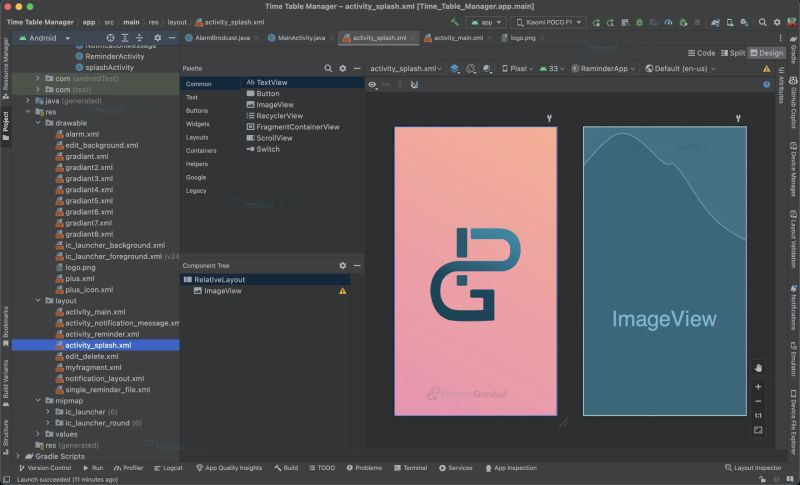Click the Make Project hammer icon
Screen dimensions: 800x485
(x=454, y=22)
